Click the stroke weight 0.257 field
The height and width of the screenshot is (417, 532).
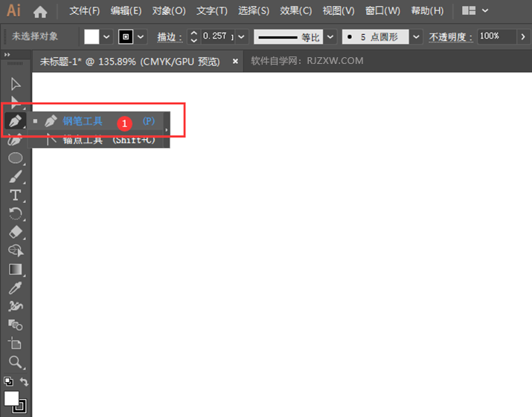pyautogui.click(x=218, y=36)
